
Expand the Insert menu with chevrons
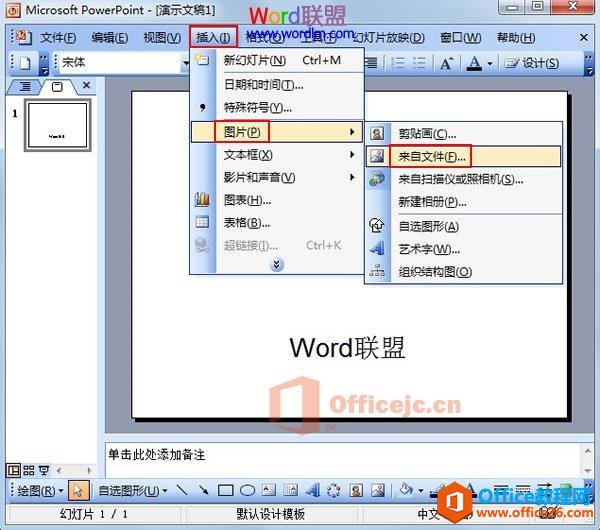coord(276,264)
